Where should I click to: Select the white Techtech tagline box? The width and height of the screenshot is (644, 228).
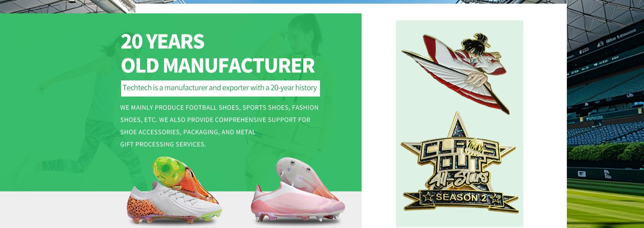(220, 88)
